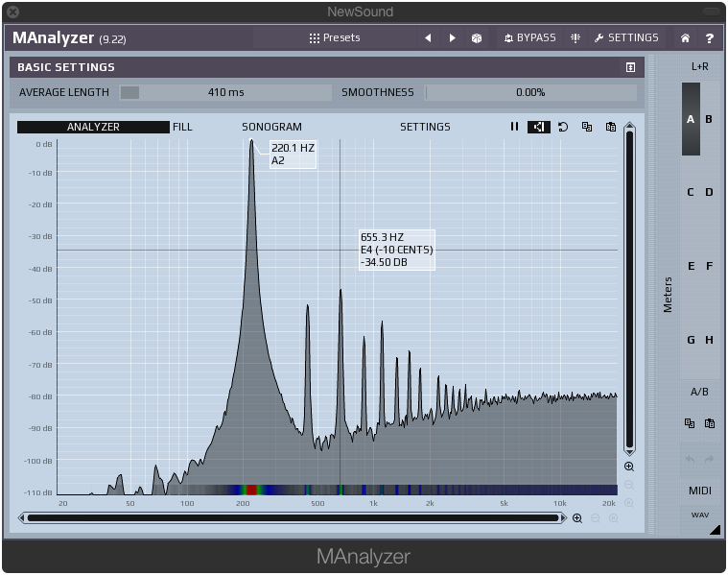The width and height of the screenshot is (728, 575).
Task: Click the 220.1 HZ A2 peak label
Action: 293,155
